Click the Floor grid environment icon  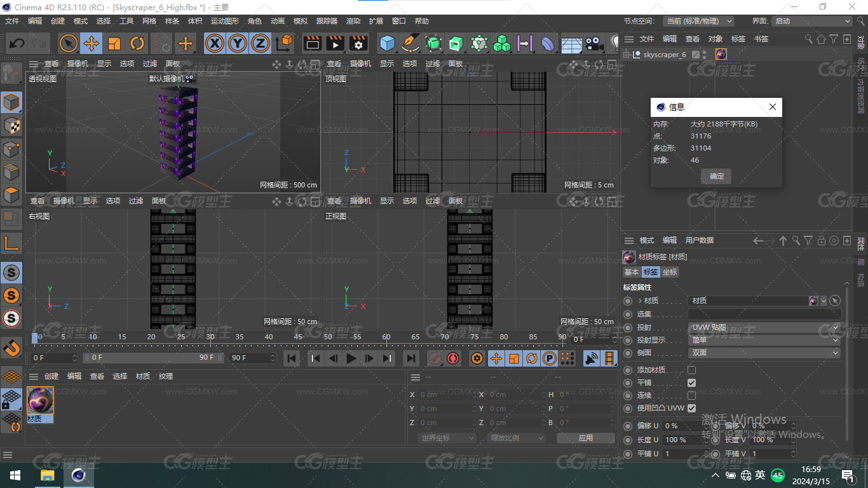571,43
